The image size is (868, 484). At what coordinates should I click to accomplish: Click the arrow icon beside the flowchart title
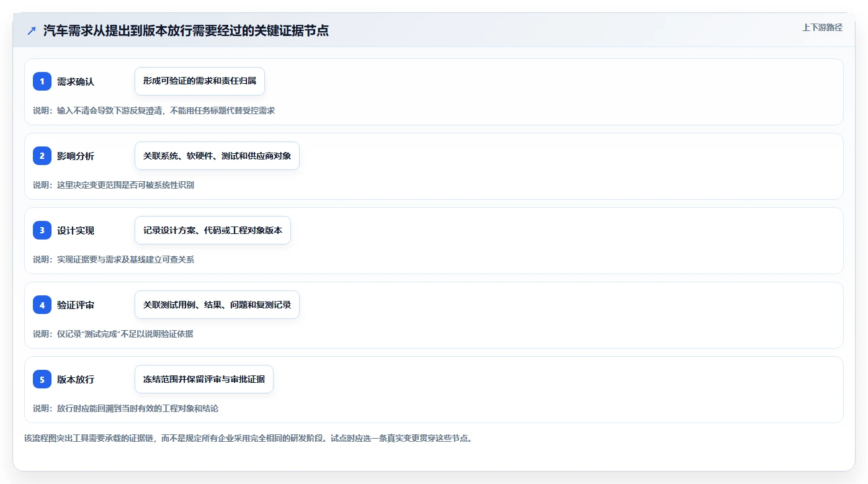[31, 31]
